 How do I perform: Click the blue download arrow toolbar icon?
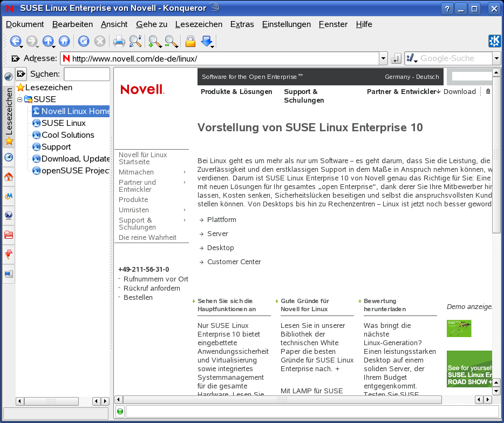click(207, 41)
